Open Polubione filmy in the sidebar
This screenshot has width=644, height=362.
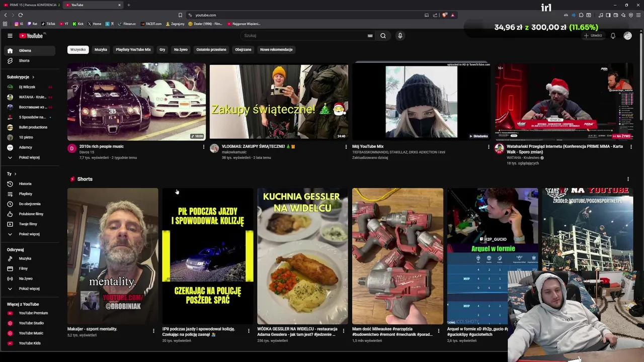coord(30,214)
